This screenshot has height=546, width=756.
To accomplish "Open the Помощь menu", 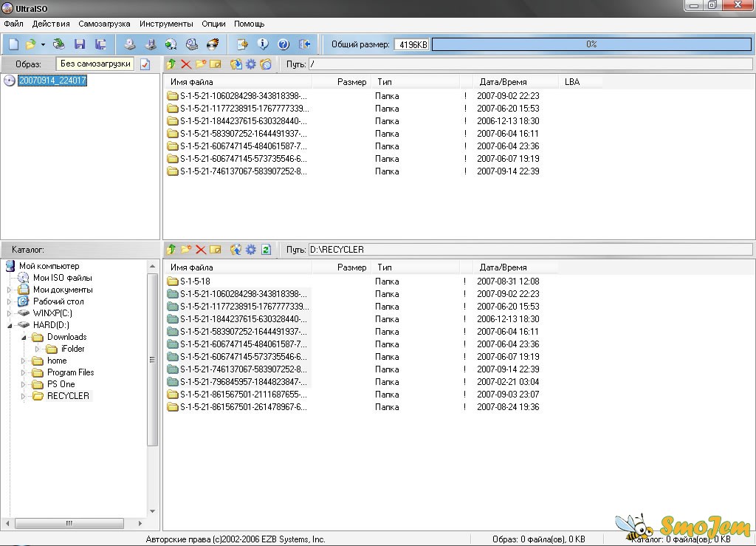I will point(250,24).
